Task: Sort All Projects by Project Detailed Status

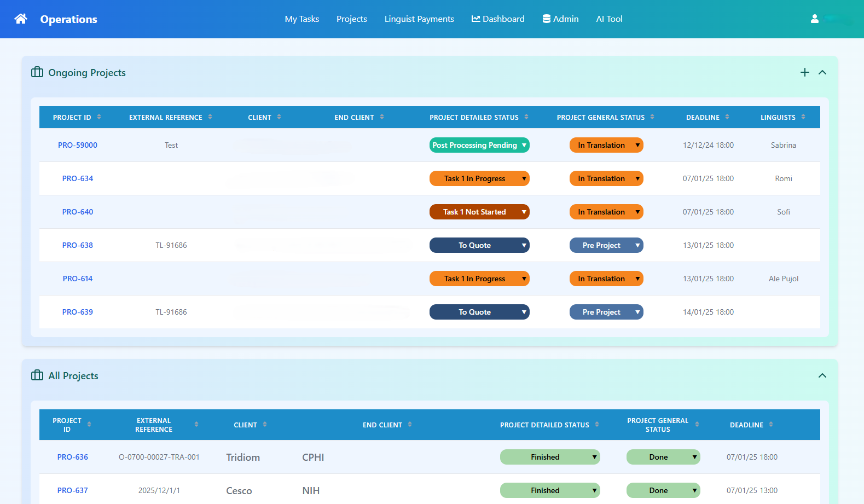Action: click(x=597, y=425)
